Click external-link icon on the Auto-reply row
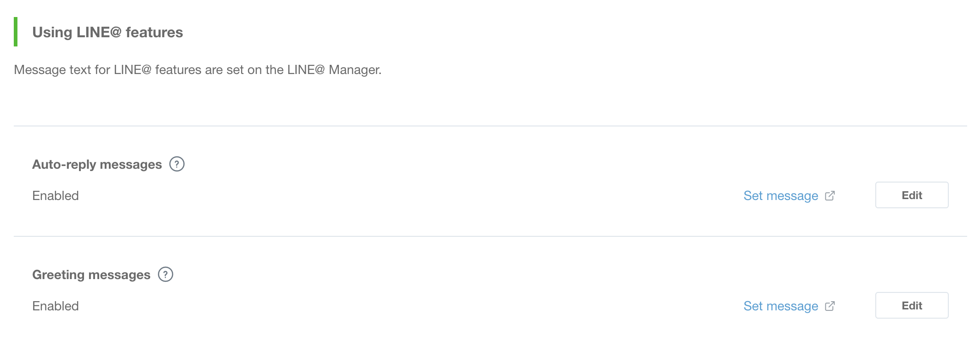Image resolution: width=980 pixels, height=343 pixels. [x=830, y=196]
